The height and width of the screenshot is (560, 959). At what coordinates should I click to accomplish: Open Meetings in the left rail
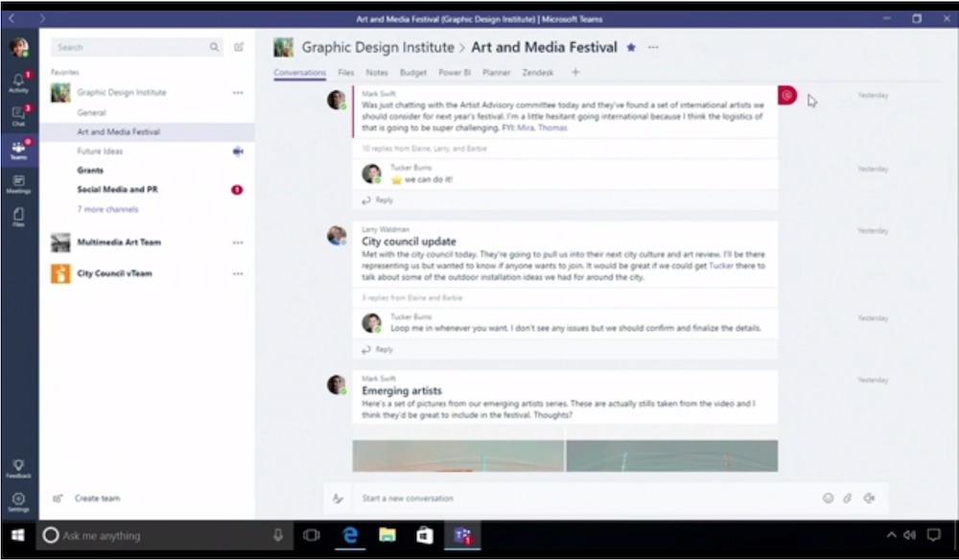[19, 183]
